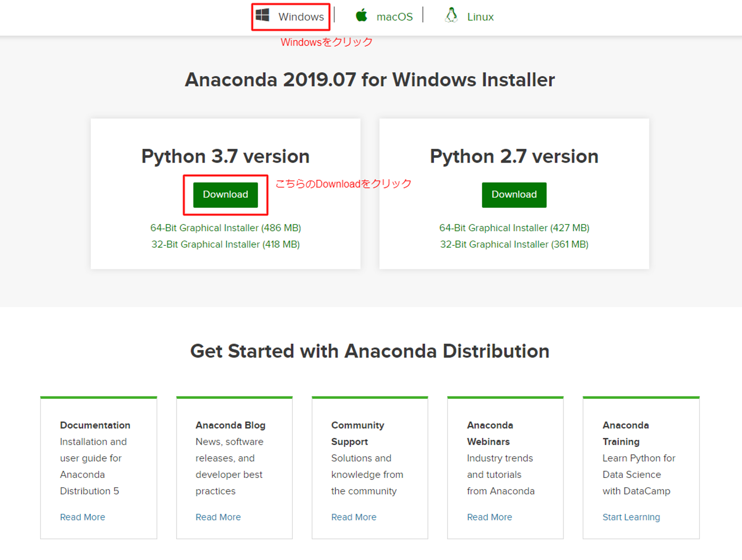Click Read More under Documentation
Image resolution: width=742 pixels, height=560 pixels.
click(x=83, y=517)
